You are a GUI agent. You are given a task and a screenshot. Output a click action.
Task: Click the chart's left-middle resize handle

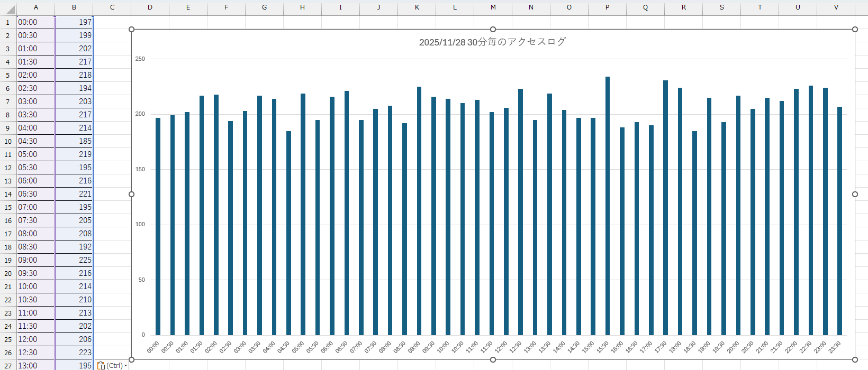[x=132, y=195]
